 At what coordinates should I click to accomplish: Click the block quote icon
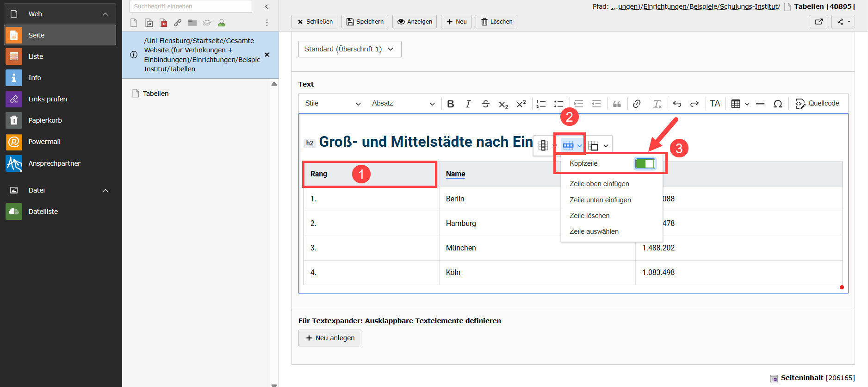[617, 104]
